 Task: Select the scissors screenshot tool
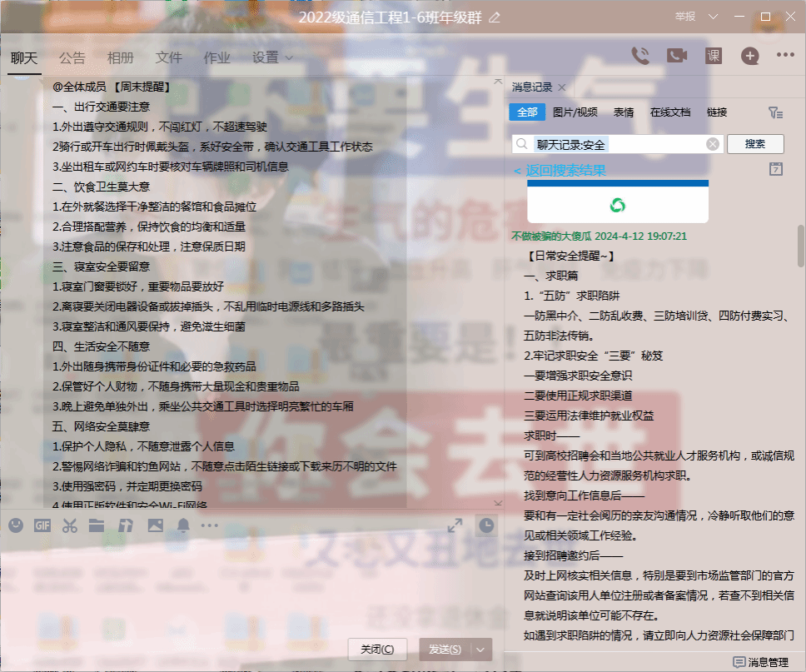pyautogui.click(x=70, y=525)
